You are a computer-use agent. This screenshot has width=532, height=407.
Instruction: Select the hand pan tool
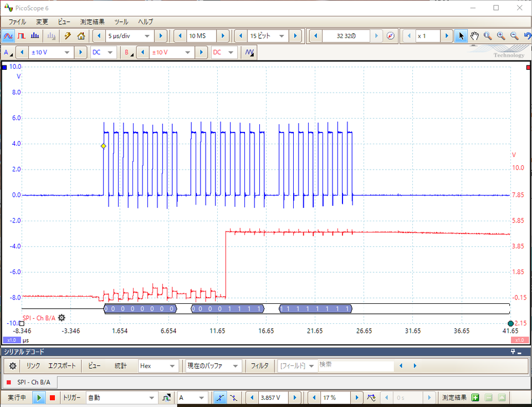[x=474, y=36]
